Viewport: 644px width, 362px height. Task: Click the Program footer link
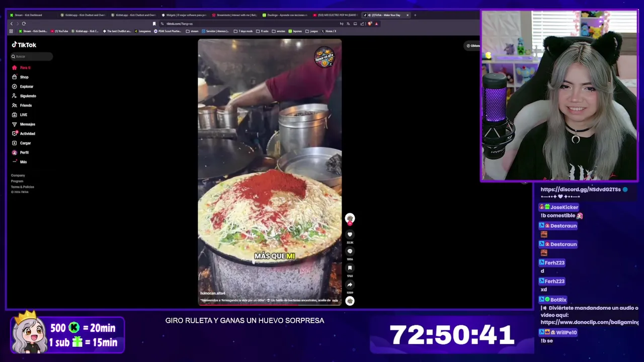click(x=17, y=181)
